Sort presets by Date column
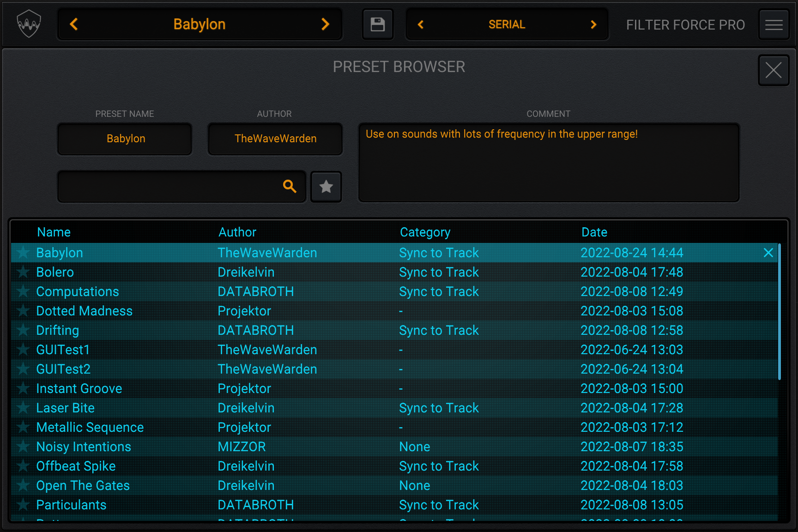798x532 pixels. [x=594, y=232]
